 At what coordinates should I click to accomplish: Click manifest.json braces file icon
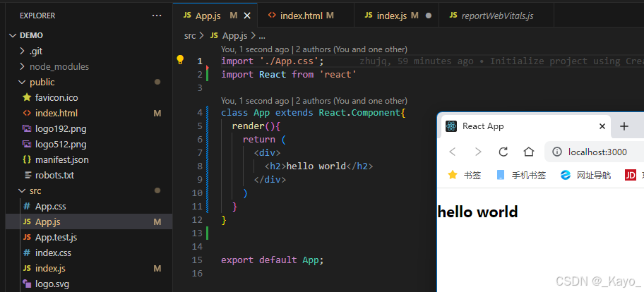coord(27,159)
